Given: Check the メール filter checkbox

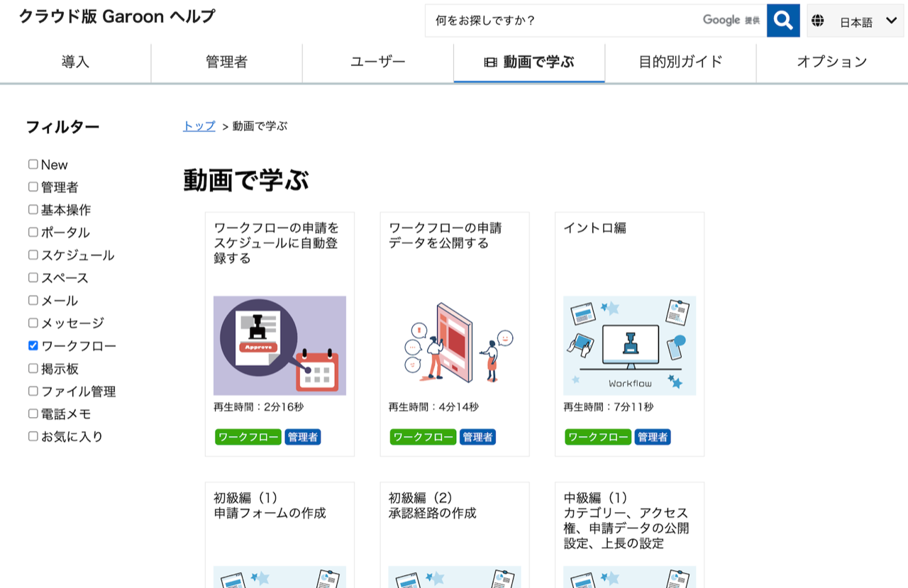Looking at the screenshot, I should tap(33, 301).
